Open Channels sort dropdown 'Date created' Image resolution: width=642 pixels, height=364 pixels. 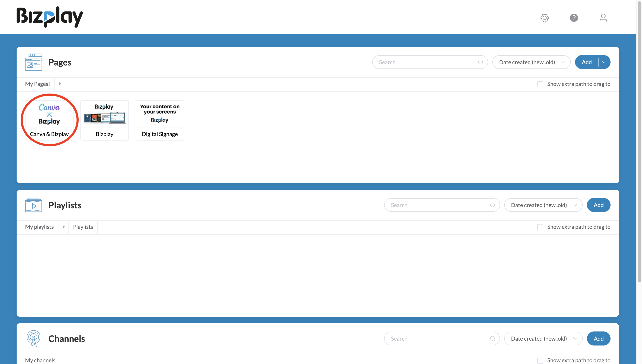[x=543, y=338]
